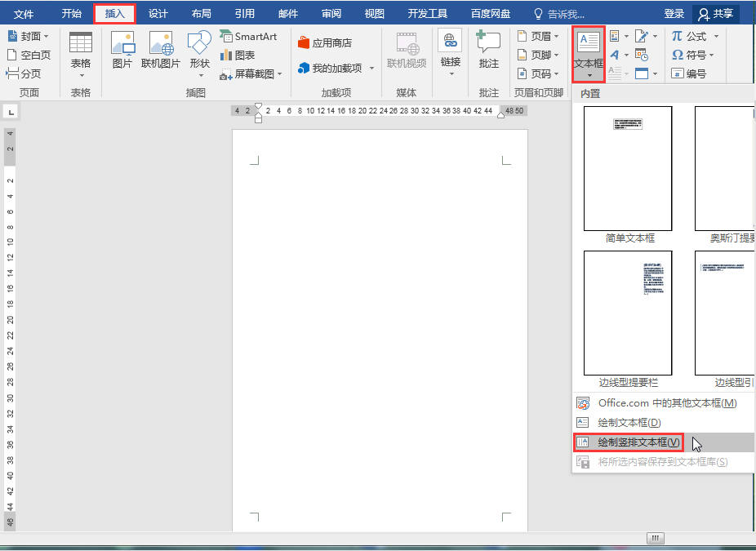Switch to the Design (设计) tab
This screenshot has width=756, height=551.
158,14
